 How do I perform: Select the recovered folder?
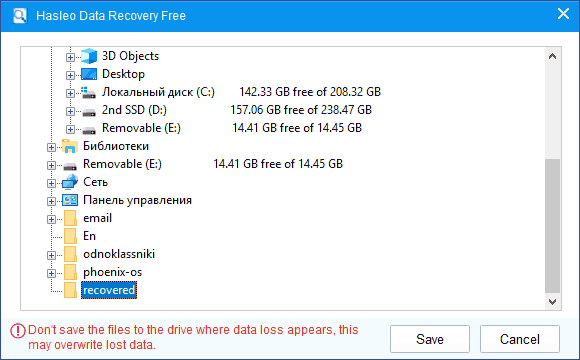[x=109, y=290]
